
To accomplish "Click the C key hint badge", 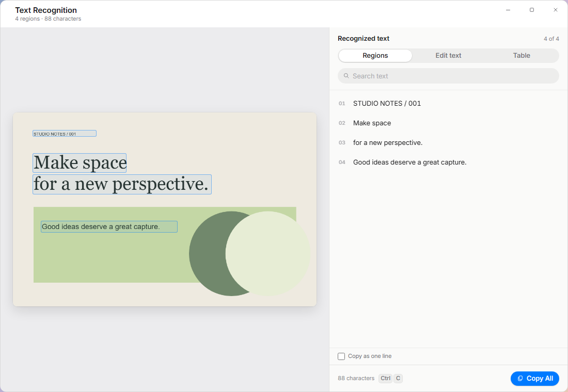I will click(398, 378).
